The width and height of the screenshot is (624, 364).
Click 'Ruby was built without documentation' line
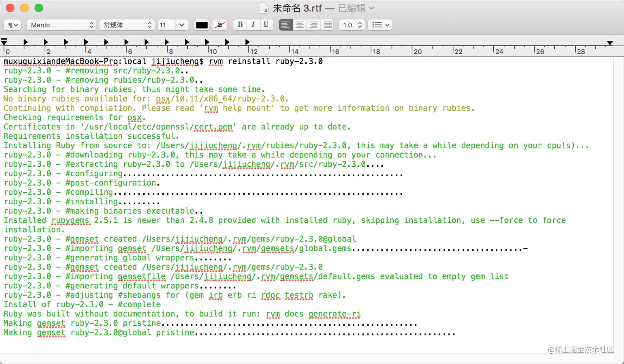click(x=182, y=314)
